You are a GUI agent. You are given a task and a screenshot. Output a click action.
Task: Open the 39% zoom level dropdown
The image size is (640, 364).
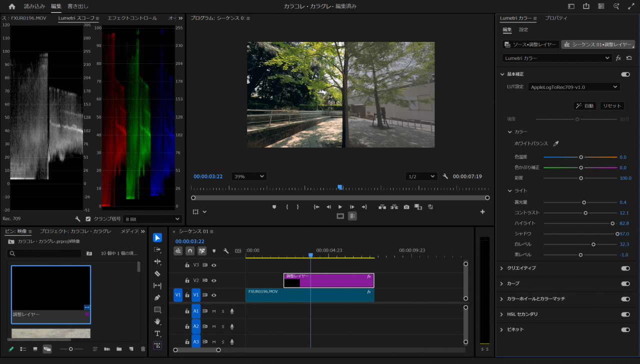click(x=249, y=176)
